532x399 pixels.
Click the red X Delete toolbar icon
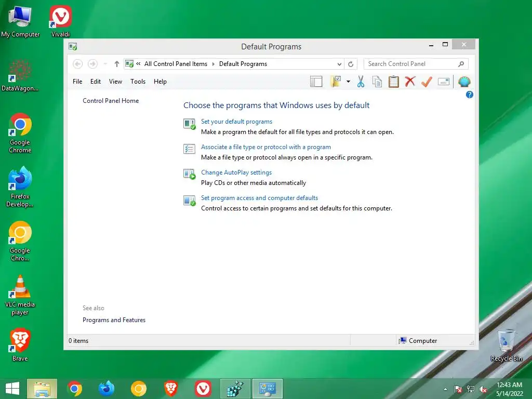[x=410, y=82]
